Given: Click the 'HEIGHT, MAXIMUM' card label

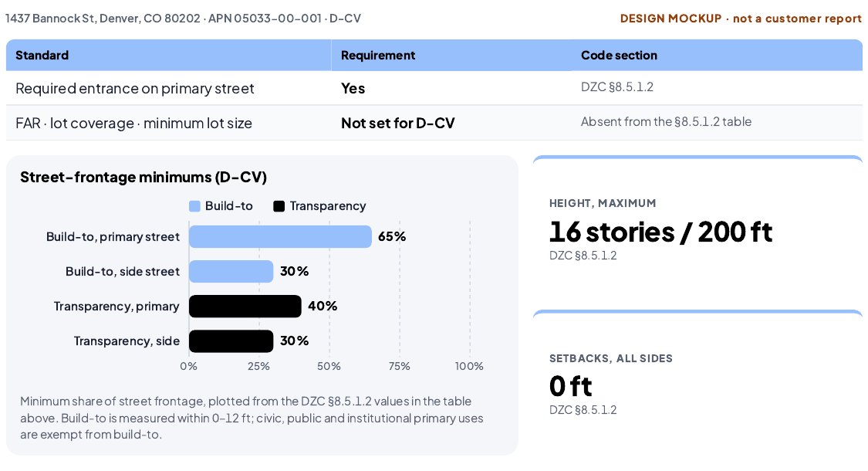Looking at the screenshot, I should click(603, 203).
